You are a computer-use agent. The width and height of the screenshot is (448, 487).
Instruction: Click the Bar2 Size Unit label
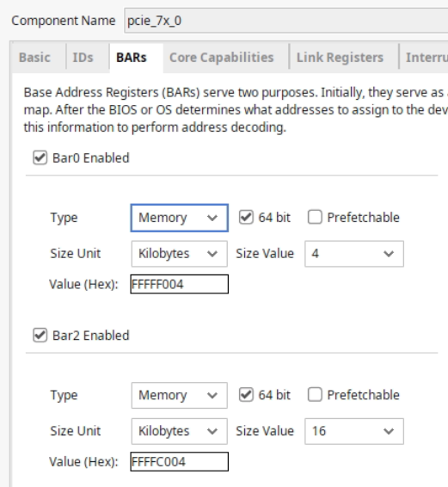coord(76,431)
